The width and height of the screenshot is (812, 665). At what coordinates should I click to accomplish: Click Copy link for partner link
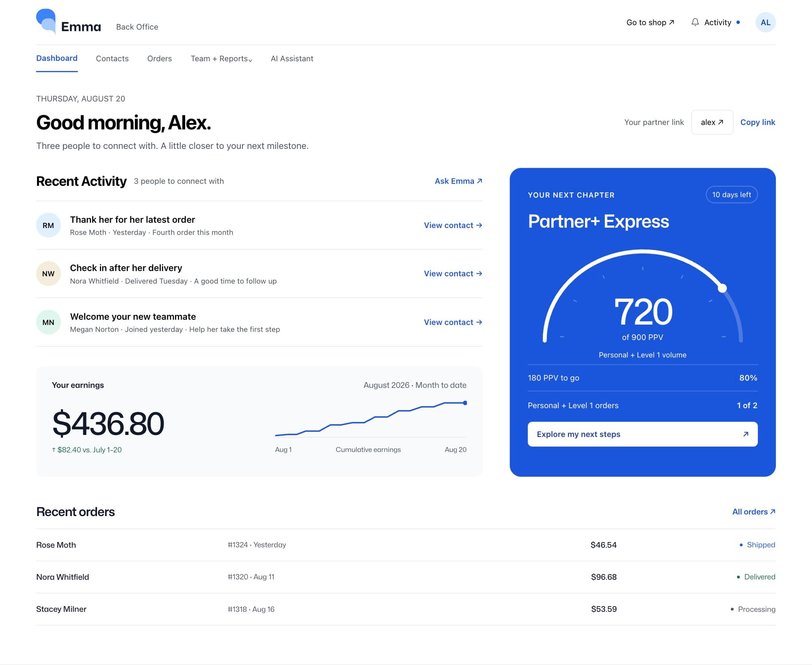[758, 122]
